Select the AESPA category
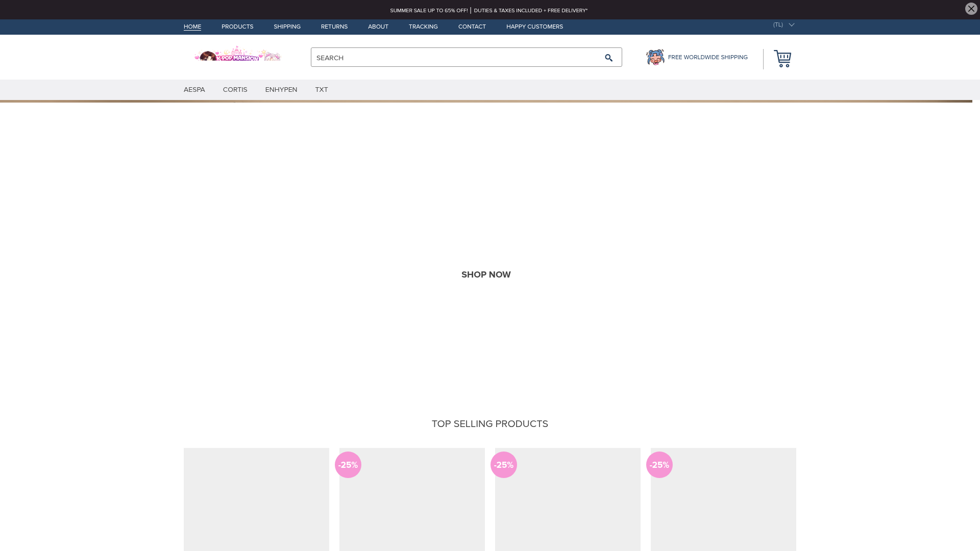980x551 pixels. click(194, 90)
